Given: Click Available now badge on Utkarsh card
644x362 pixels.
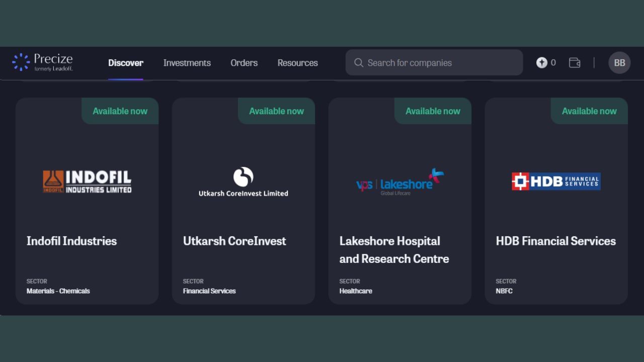Looking at the screenshot, I should click(x=276, y=111).
